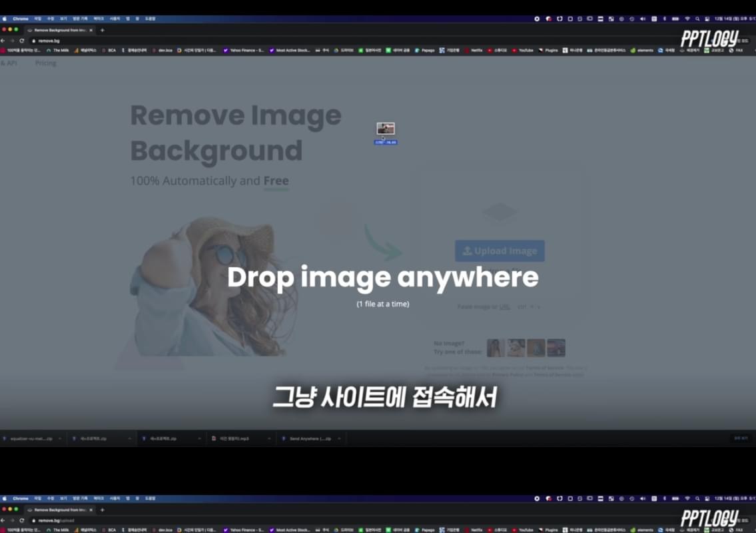Open the Send Anywhere zip download item

[x=306, y=438]
